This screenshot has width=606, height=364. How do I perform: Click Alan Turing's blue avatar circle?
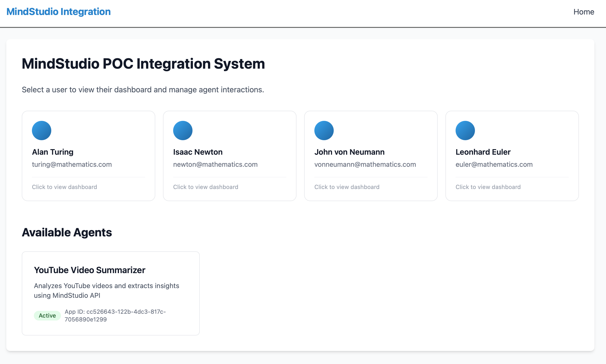tap(41, 131)
